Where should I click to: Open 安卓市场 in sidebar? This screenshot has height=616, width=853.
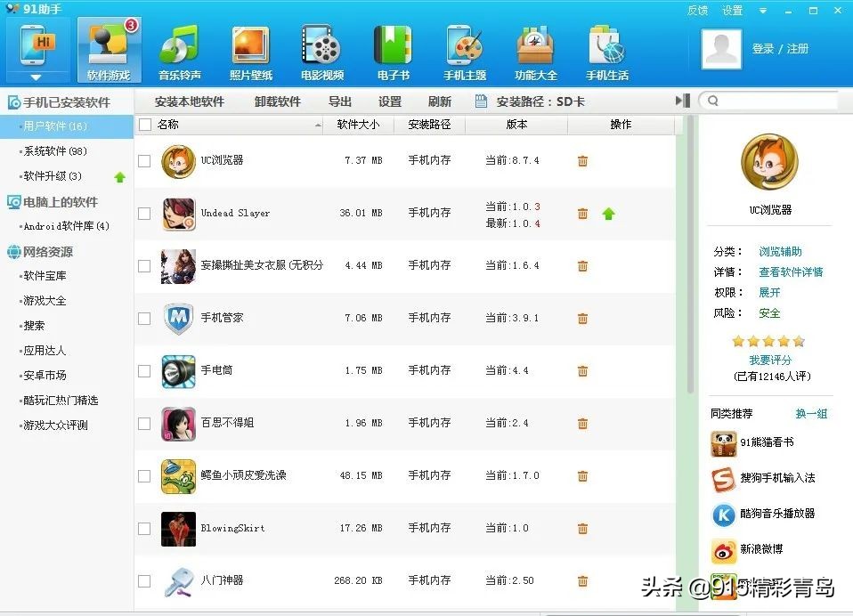(45, 376)
